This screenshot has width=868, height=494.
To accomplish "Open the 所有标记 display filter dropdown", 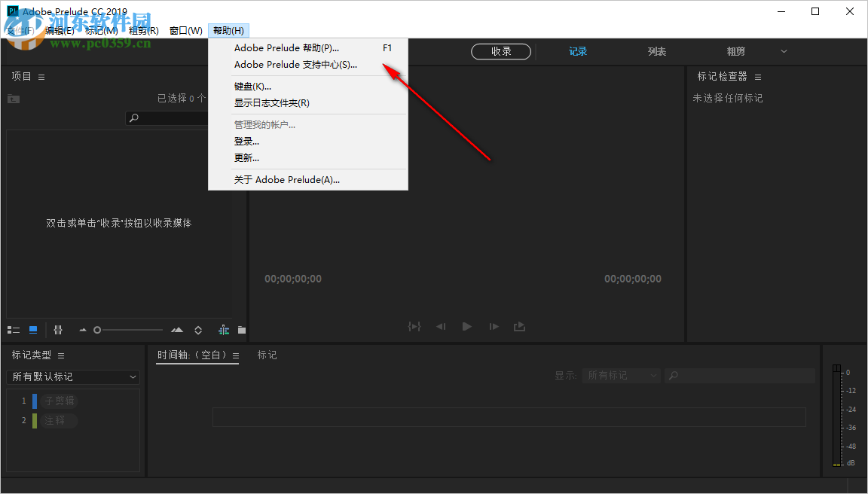I will tap(620, 375).
